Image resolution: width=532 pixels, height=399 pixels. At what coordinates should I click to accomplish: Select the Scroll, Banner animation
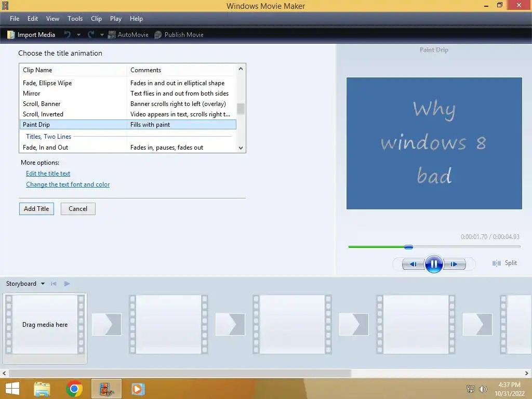point(128,104)
